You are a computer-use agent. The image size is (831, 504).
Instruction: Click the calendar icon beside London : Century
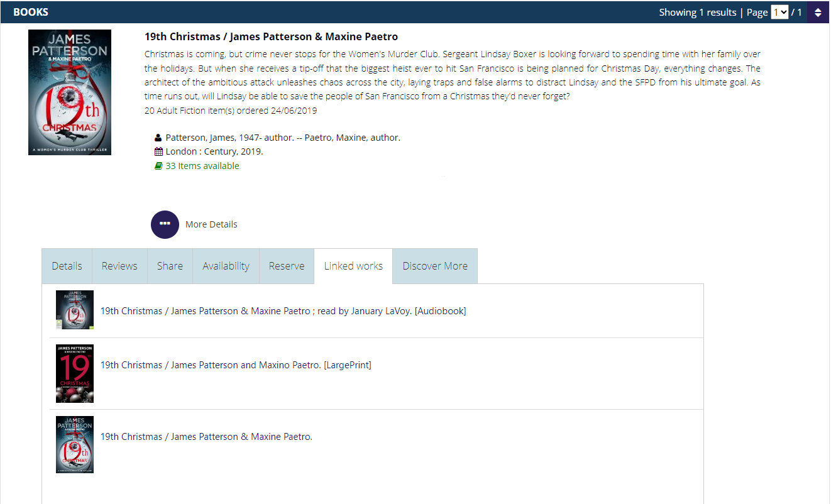click(x=158, y=151)
